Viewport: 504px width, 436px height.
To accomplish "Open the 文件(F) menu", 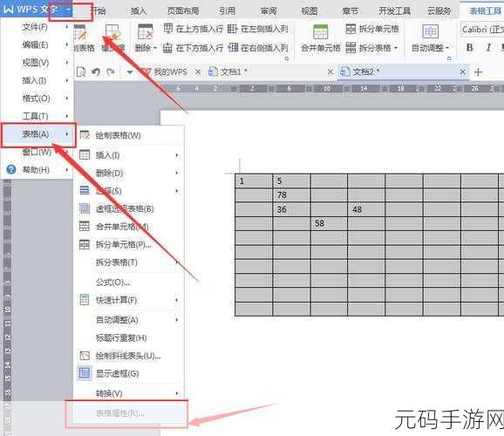I will [x=37, y=27].
